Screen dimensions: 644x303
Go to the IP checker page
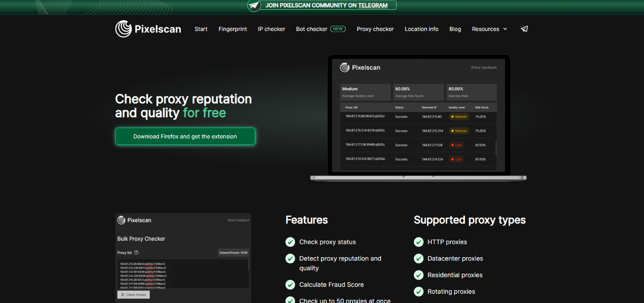[271, 29]
